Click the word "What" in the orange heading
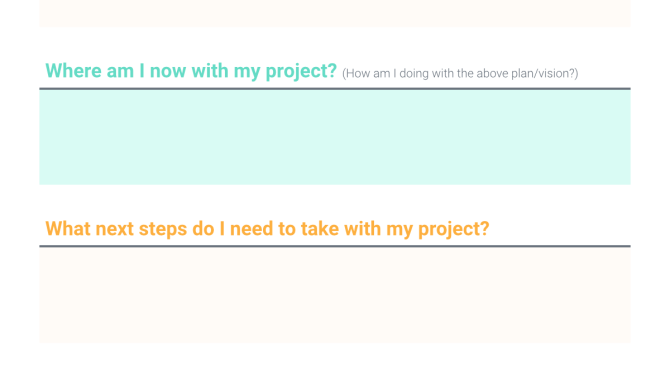The image size is (670, 370). 68,229
